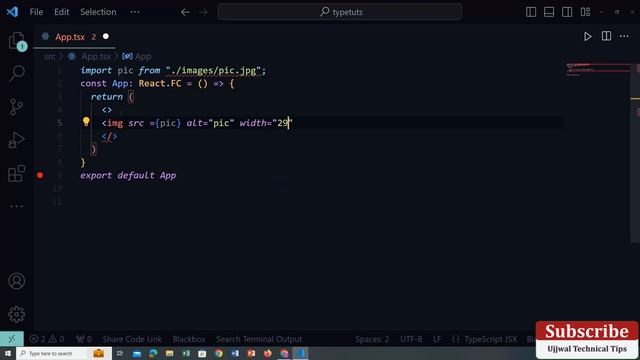640x360 pixels.
Task: Change the UTF-8 file encoding
Action: click(411, 339)
